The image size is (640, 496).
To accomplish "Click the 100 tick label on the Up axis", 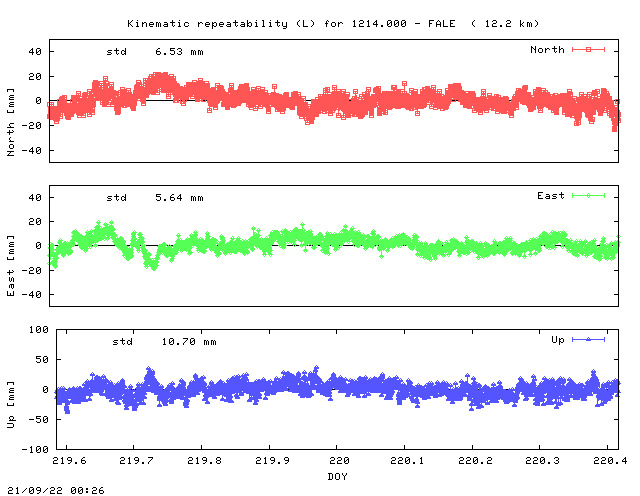I will coord(38,329).
